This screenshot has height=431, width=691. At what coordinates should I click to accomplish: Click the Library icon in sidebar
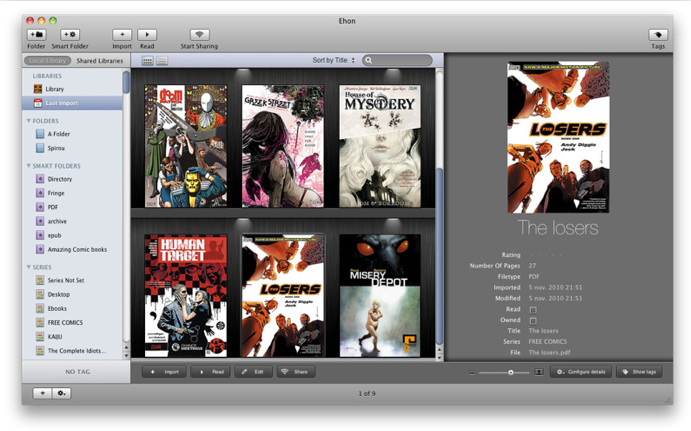tap(38, 89)
